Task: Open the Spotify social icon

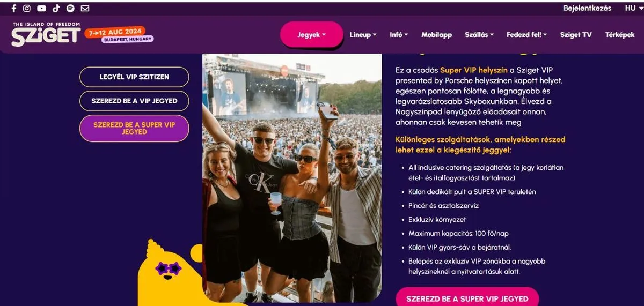Action: tap(70, 9)
